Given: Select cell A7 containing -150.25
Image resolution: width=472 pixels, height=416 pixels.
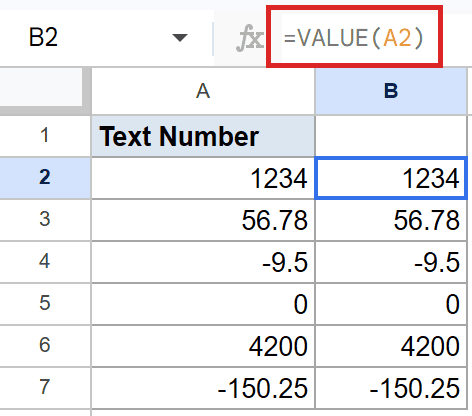Looking at the screenshot, I should pyautogui.click(x=203, y=388).
